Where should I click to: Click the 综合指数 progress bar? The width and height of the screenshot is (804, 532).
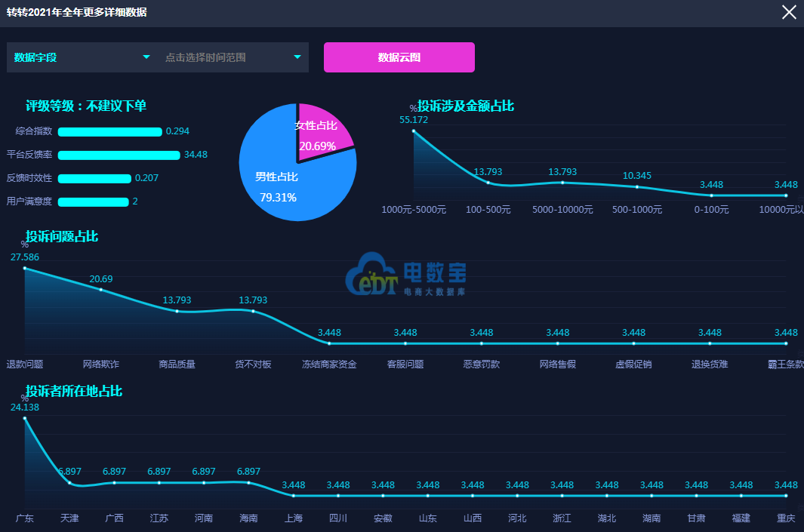coord(109,132)
